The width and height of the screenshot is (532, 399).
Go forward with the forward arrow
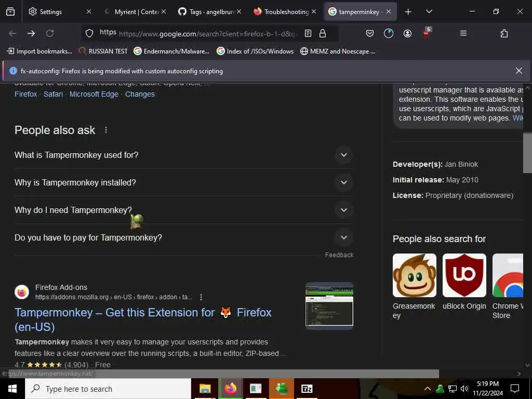[31, 33]
